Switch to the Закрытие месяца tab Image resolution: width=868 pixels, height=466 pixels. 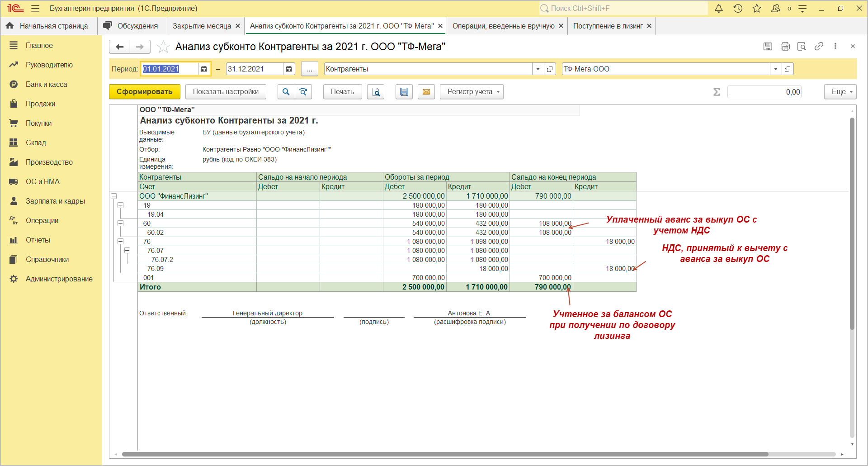point(202,26)
